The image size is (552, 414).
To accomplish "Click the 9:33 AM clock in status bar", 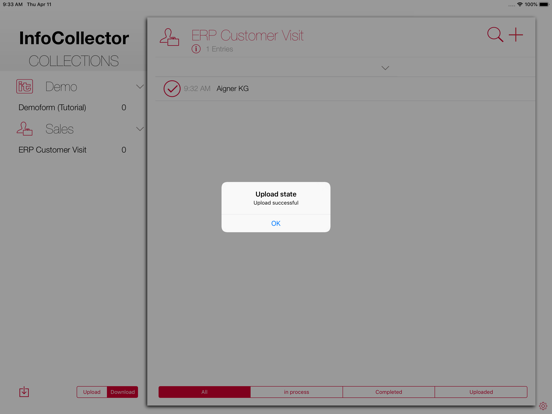I will 13,4.
